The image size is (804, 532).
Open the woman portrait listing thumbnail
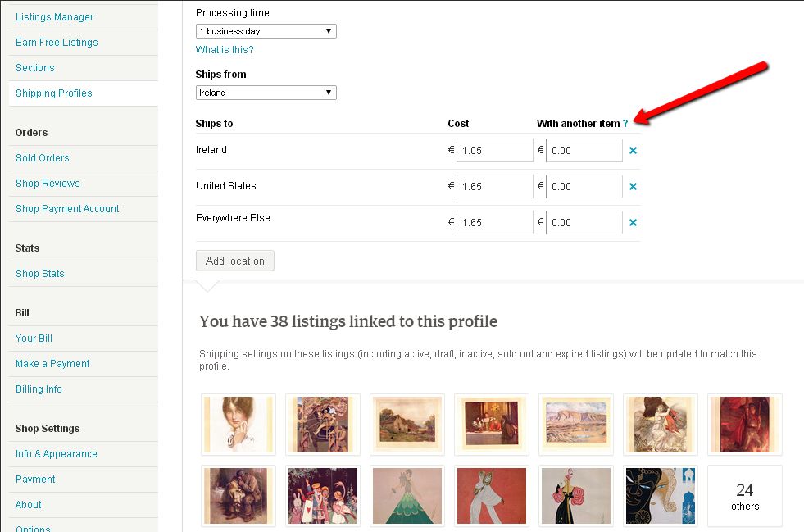(238, 425)
